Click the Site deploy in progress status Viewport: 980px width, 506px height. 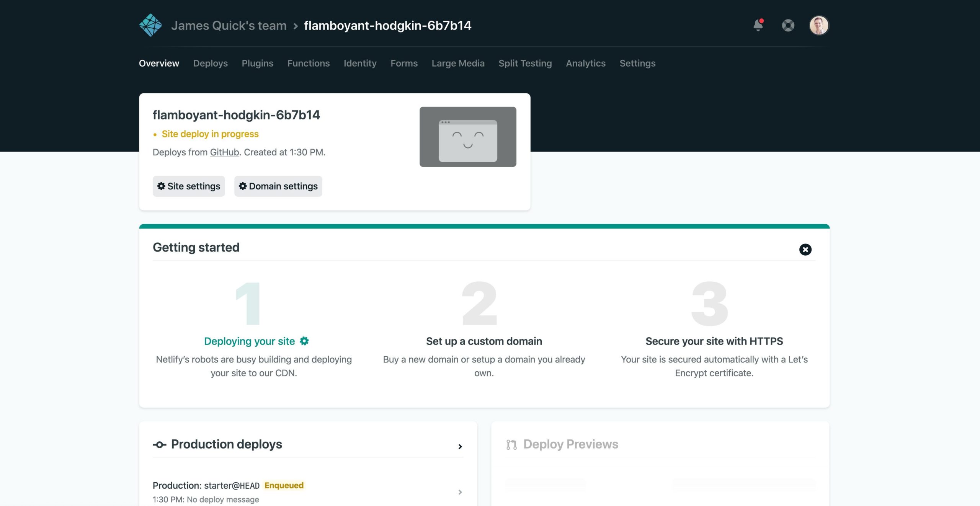[210, 134]
